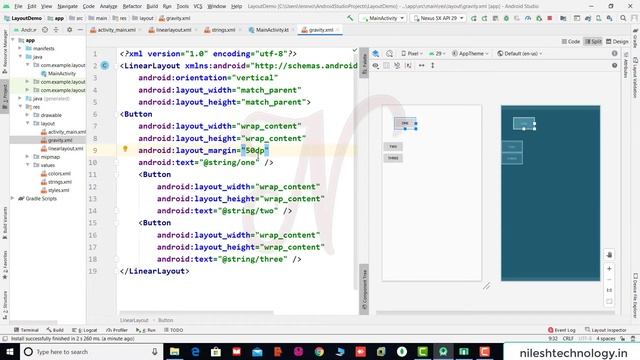This screenshot has width=640, height=360.
Task: Click horizontal expand arrows icon in design toolbar
Action: pyautogui.click(x=422, y=65)
